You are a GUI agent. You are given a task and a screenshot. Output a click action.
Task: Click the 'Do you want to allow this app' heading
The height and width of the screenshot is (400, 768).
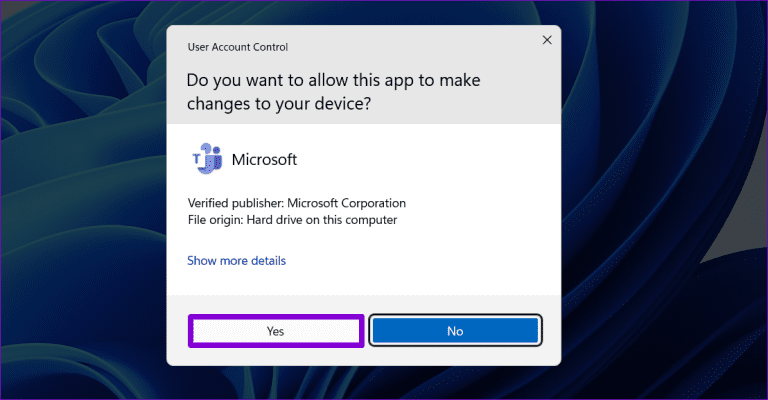click(334, 92)
